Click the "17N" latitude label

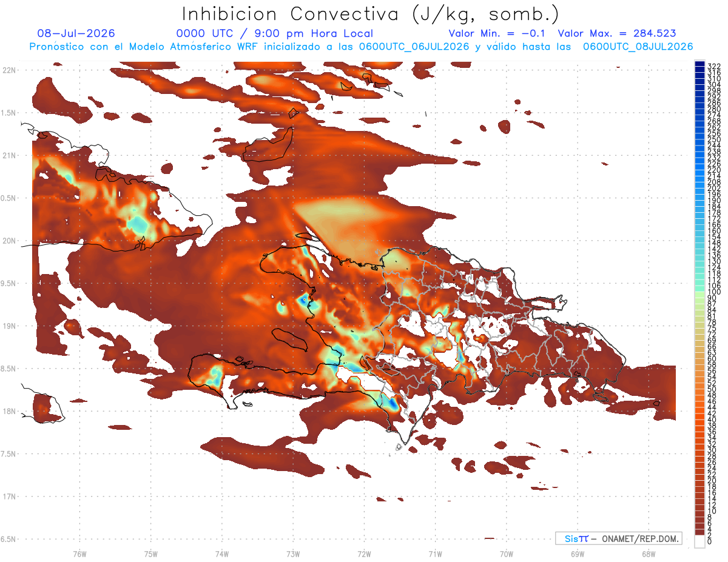[9, 497]
